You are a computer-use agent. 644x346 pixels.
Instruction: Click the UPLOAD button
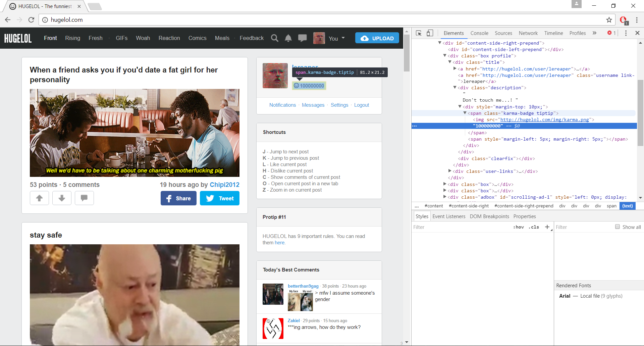pos(377,38)
